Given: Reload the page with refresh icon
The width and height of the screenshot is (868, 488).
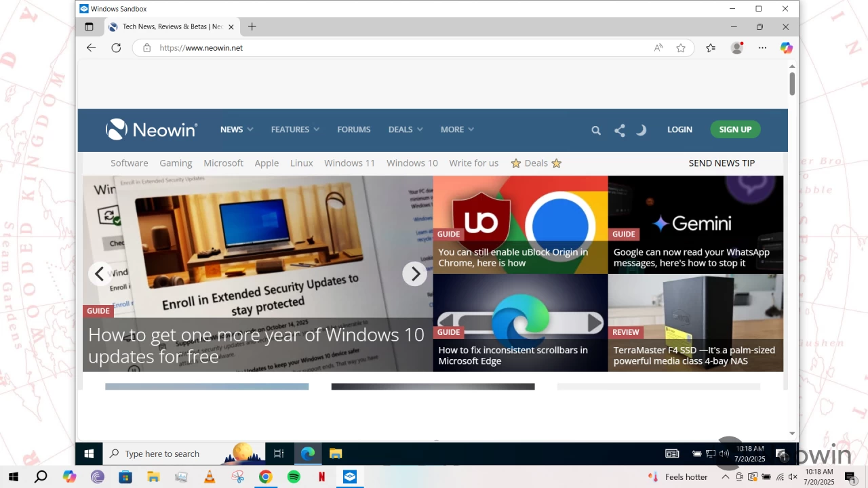Looking at the screenshot, I should (x=116, y=47).
